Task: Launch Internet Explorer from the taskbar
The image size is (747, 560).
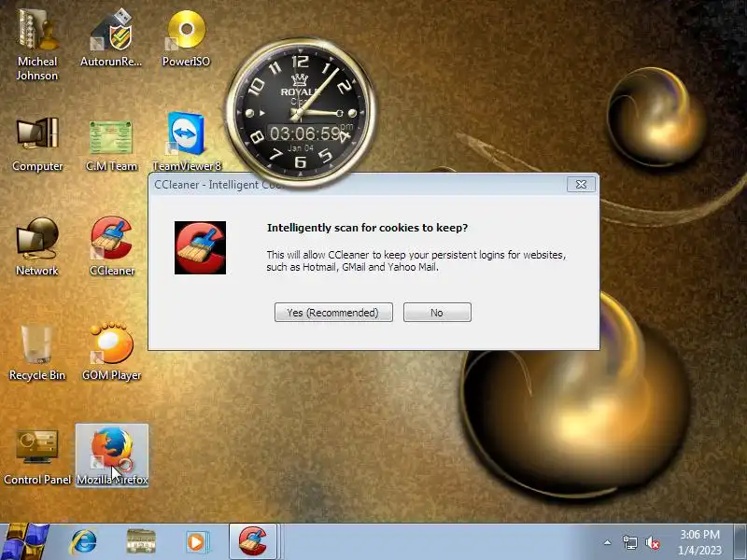Action: pyautogui.click(x=83, y=542)
